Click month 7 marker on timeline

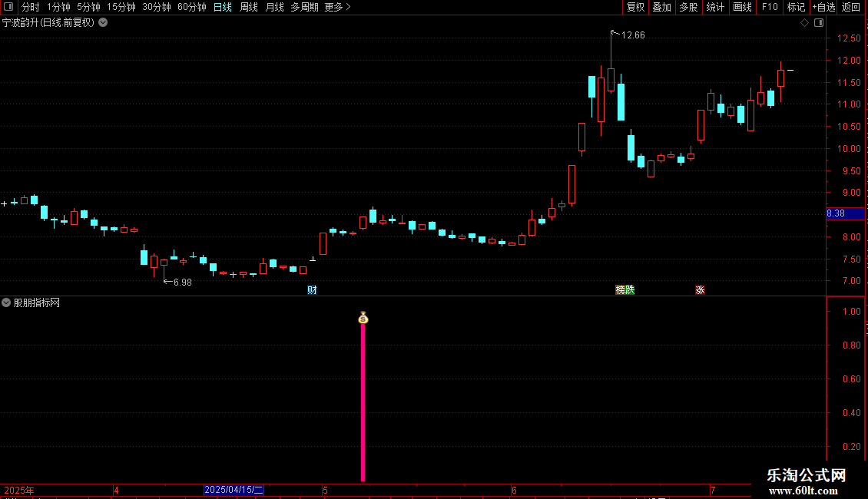tap(713, 490)
